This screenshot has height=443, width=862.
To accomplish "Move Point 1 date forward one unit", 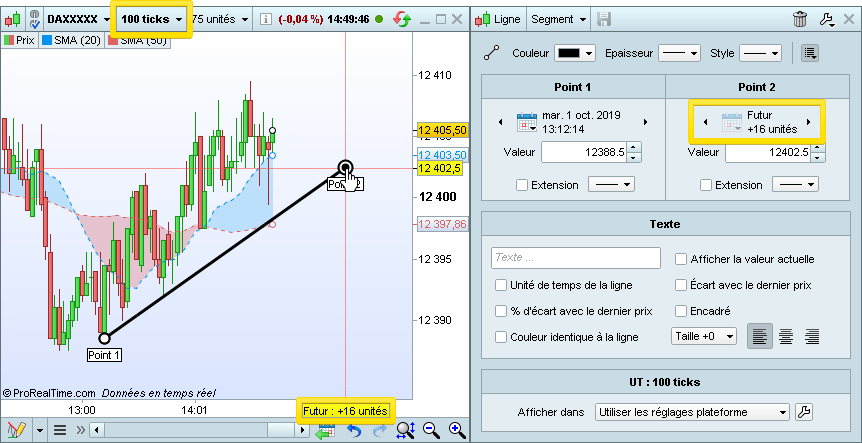I will click(645, 122).
